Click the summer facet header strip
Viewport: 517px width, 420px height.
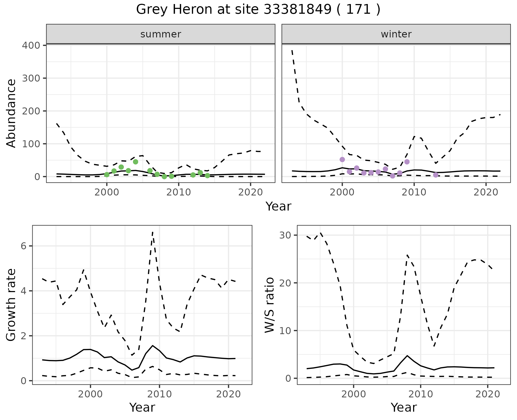(160, 34)
